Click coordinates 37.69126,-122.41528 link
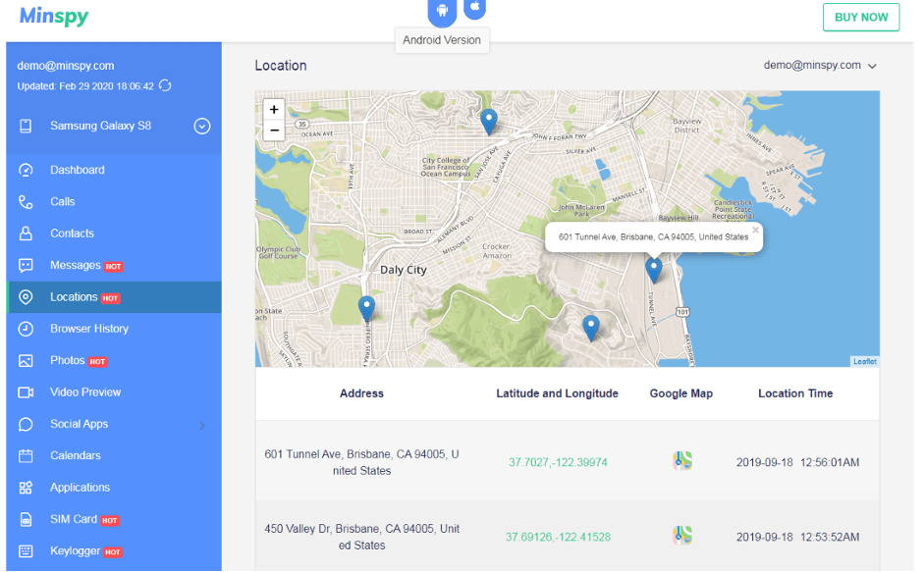 coord(558,538)
